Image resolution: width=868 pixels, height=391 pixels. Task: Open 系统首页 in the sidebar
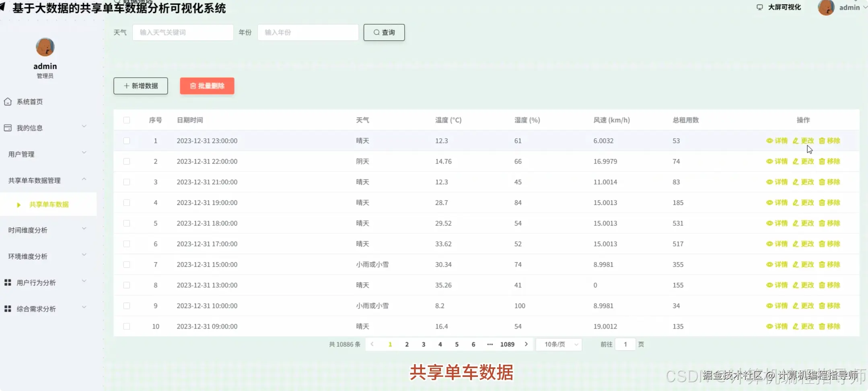[29, 101]
